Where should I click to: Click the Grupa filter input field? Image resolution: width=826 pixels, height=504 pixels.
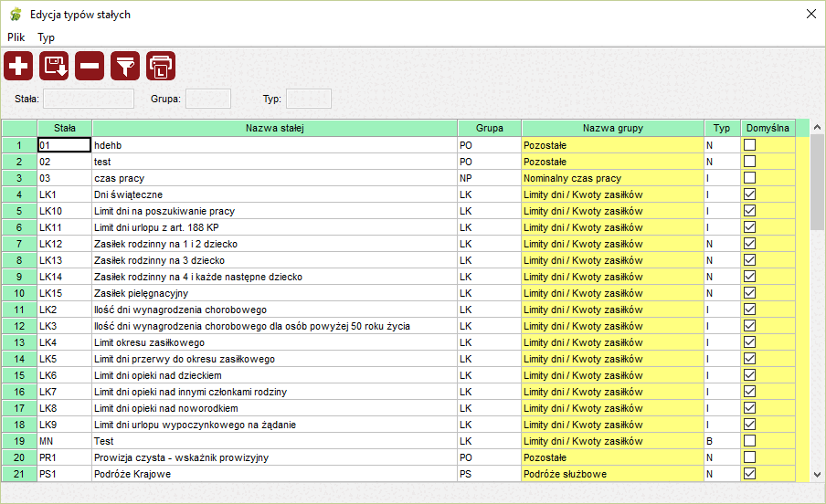tap(208, 99)
